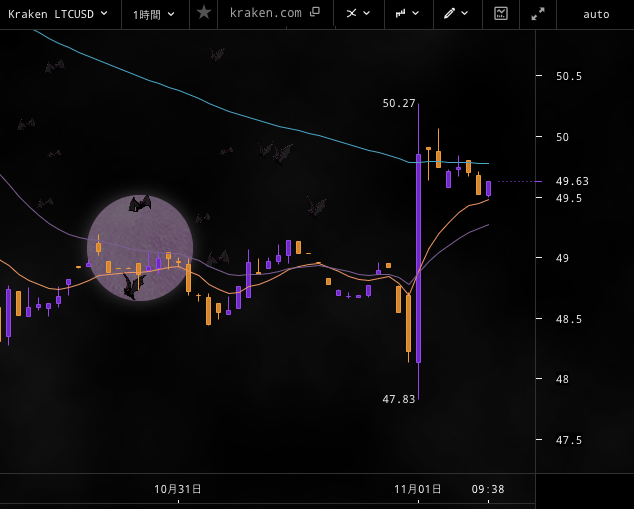Click the new-window icon beside kraken.com
This screenshot has width=634, height=509.
click(315, 12)
